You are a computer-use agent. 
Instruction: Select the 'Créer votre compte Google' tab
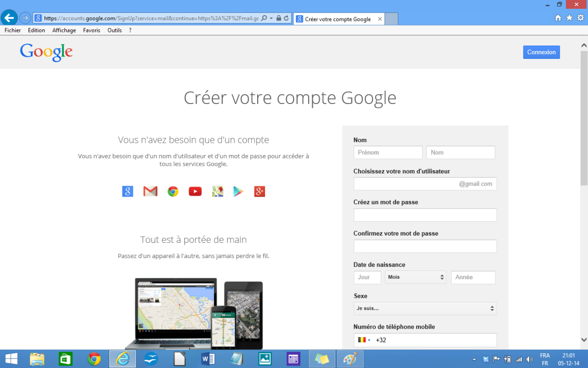click(x=339, y=19)
